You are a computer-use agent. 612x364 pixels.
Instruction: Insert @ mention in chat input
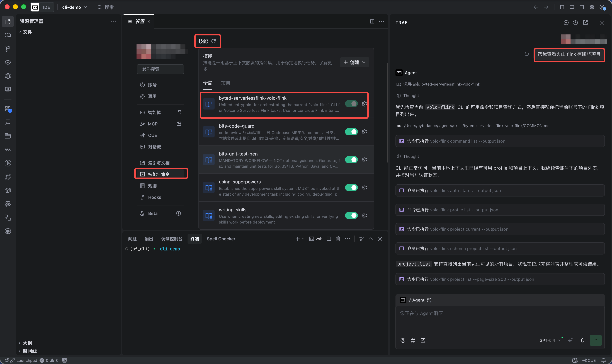tap(403, 340)
